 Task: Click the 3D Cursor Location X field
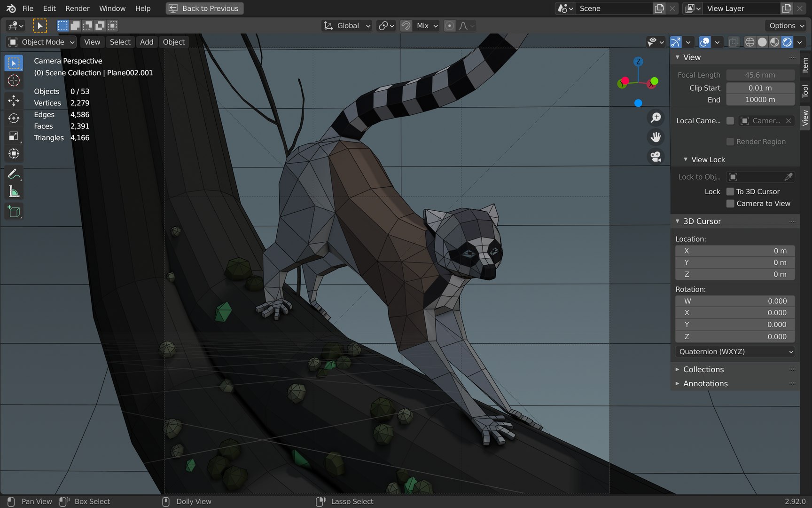click(735, 251)
